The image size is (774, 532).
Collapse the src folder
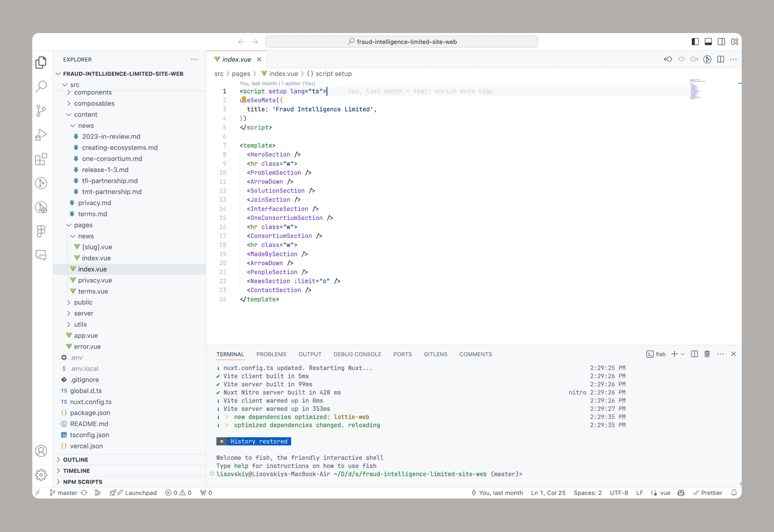(x=64, y=85)
